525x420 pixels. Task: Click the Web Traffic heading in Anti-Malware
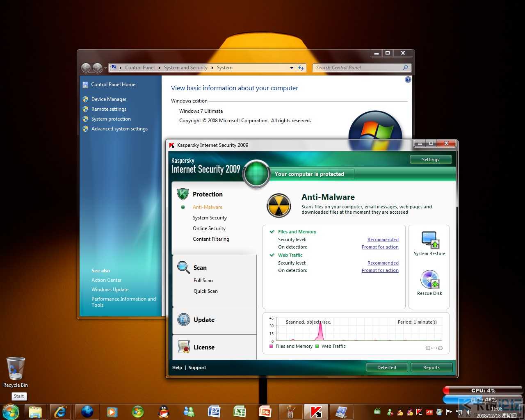[290, 255]
